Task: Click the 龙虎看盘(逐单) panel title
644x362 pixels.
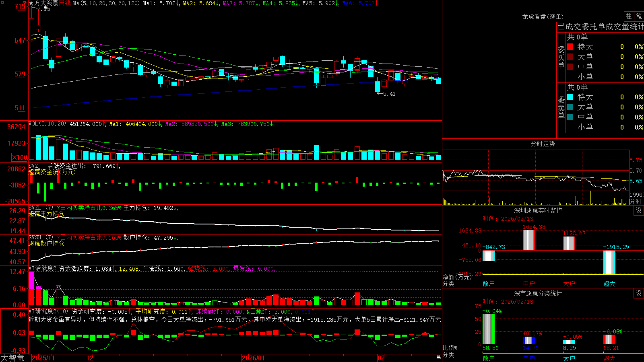Action: [543, 16]
